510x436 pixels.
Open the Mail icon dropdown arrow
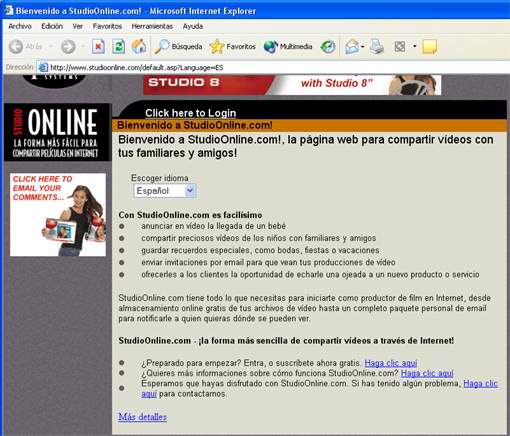[363, 46]
